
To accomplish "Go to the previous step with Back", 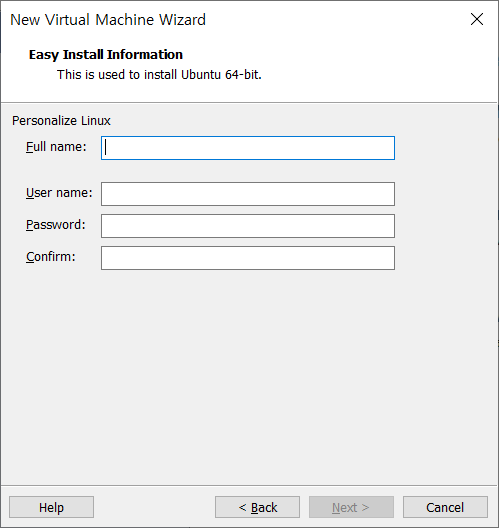I will (x=257, y=507).
